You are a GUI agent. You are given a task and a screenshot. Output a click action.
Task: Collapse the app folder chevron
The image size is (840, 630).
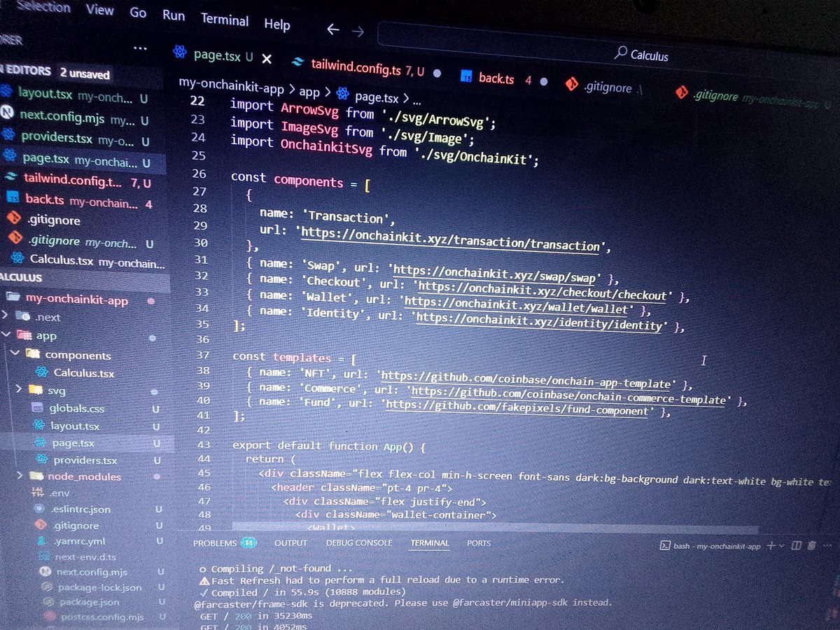coord(7,336)
